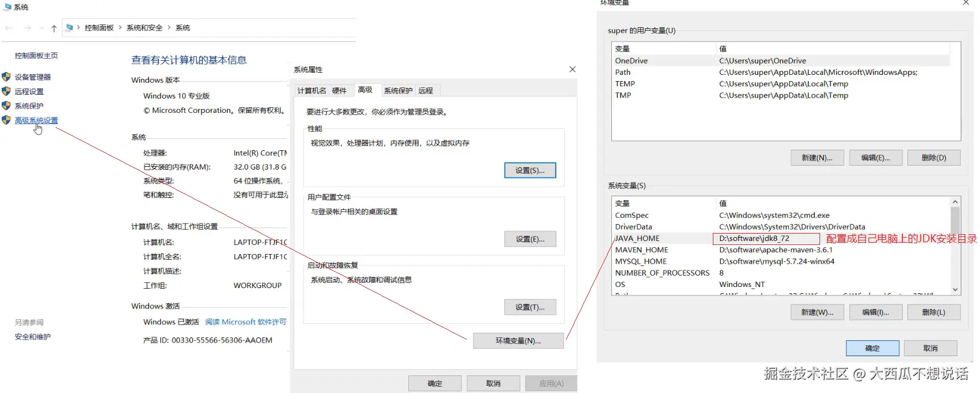This screenshot has width=980, height=393.
Task: Click the shield icon beside 系统保护
Action: (6, 105)
